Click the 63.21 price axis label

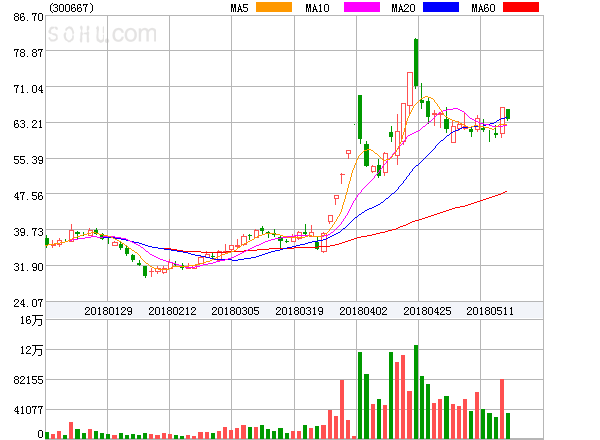pos(28,124)
